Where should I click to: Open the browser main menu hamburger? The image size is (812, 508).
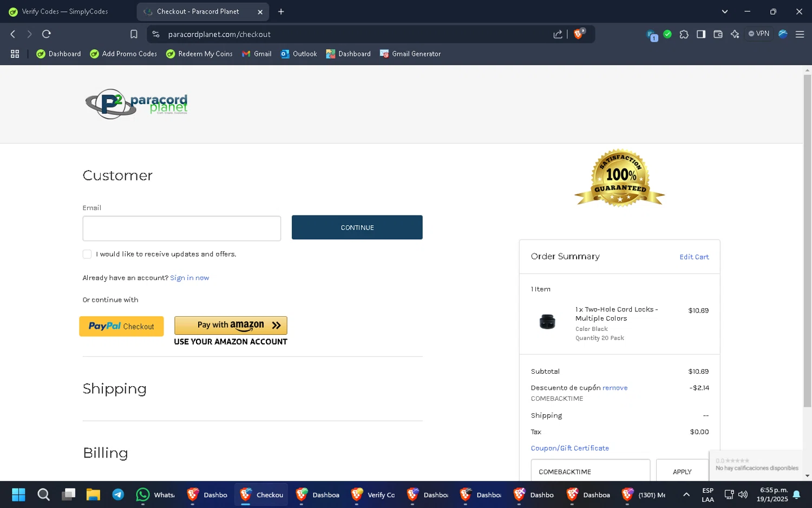click(800, 34)
